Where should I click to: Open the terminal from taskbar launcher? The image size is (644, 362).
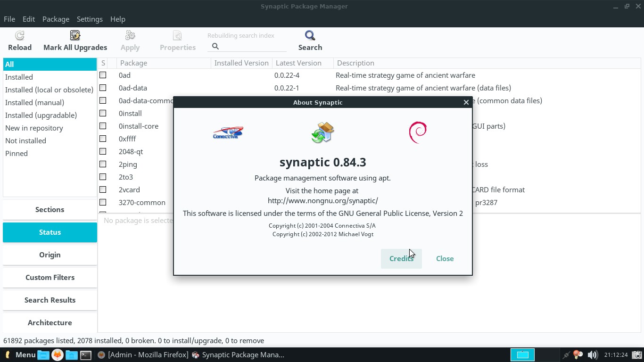pyautogui.click(x=85, y=355)
